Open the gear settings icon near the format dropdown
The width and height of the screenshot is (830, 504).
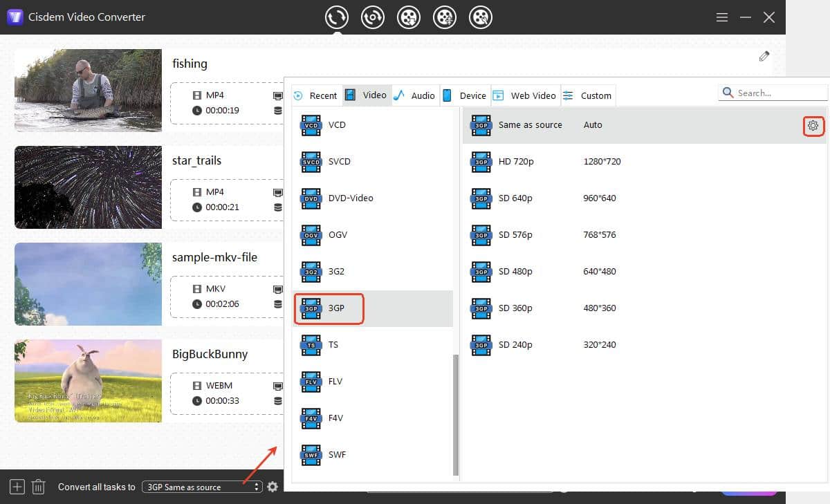coord(273,487)
